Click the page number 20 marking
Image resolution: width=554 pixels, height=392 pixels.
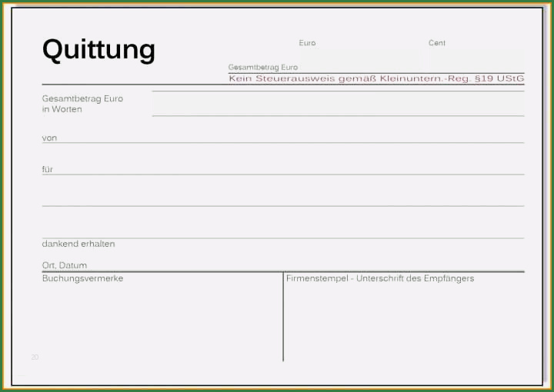tap(35, 357)
